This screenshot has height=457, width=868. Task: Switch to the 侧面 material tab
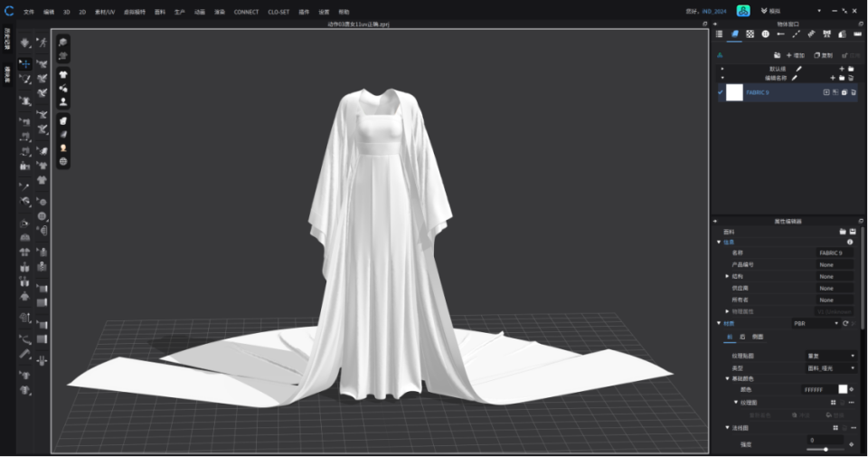(x=758, y=337)
